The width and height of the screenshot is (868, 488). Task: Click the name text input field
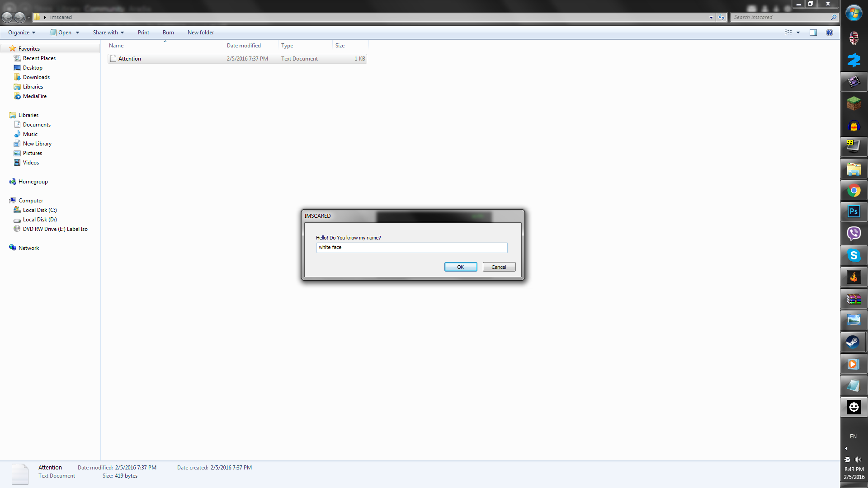click(411, 248)
